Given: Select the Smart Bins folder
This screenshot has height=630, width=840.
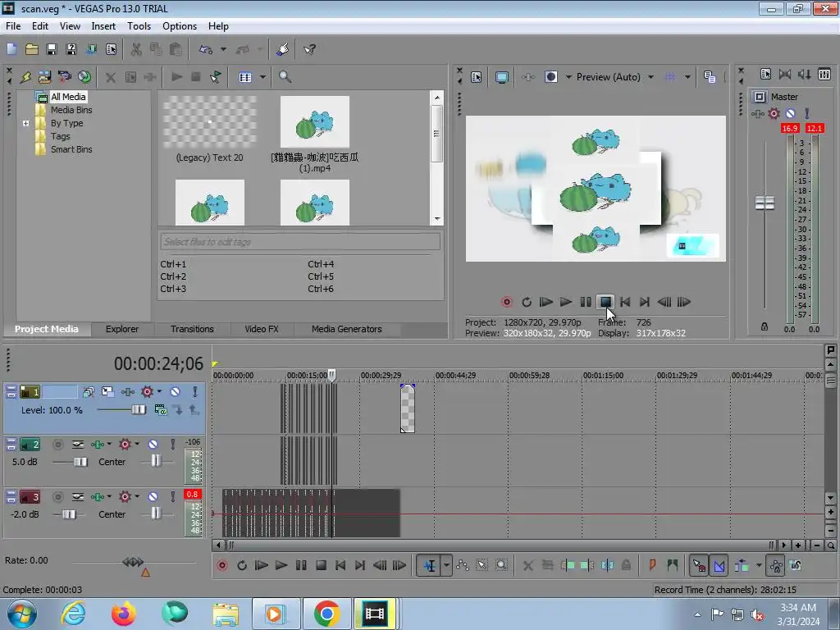Looking at the screenshot, I should pos(71,149).
